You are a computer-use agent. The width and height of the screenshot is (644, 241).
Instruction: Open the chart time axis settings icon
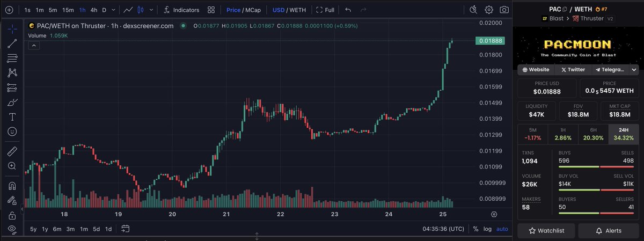coord(494,214)
